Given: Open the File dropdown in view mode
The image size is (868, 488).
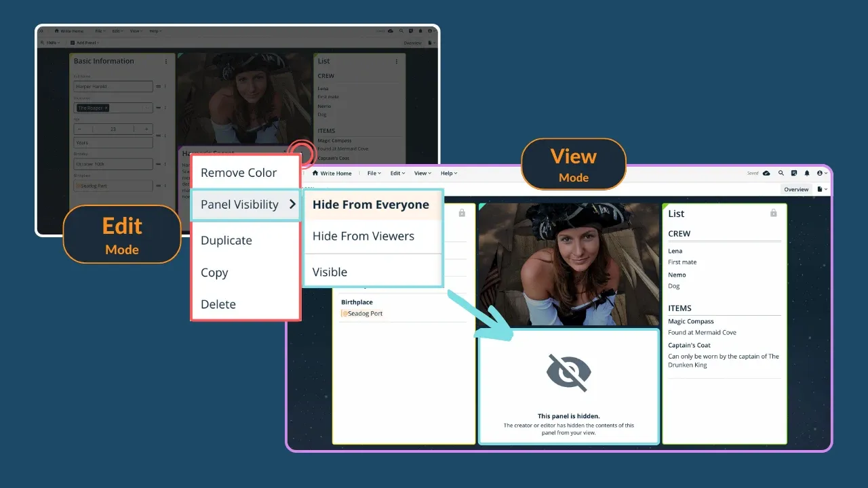Looking at the screenshot, I should pyautogui.click(x=374, y=174).
